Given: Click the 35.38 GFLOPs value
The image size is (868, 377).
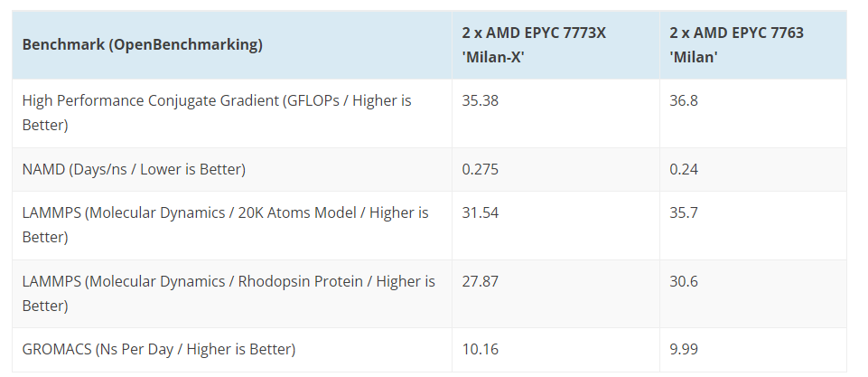Looking at the screenshot, I should 480,100.
